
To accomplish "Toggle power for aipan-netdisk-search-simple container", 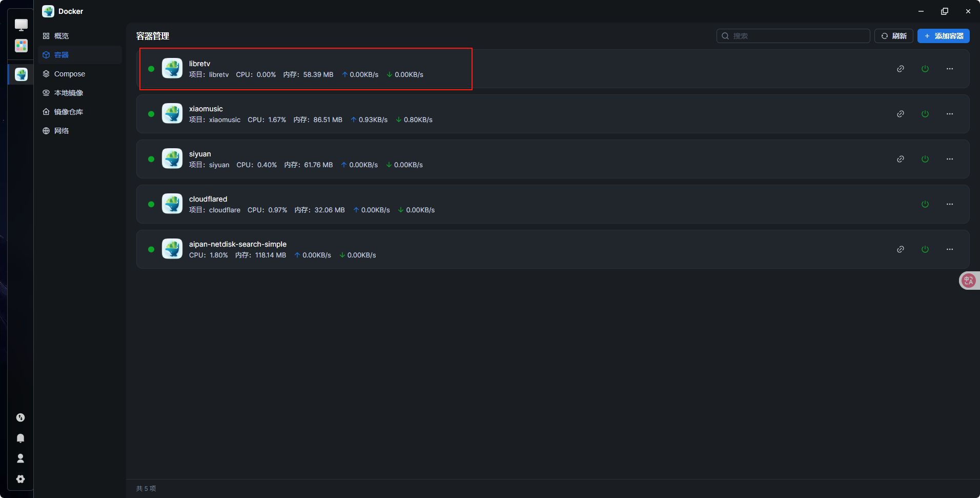I will 925,249.
